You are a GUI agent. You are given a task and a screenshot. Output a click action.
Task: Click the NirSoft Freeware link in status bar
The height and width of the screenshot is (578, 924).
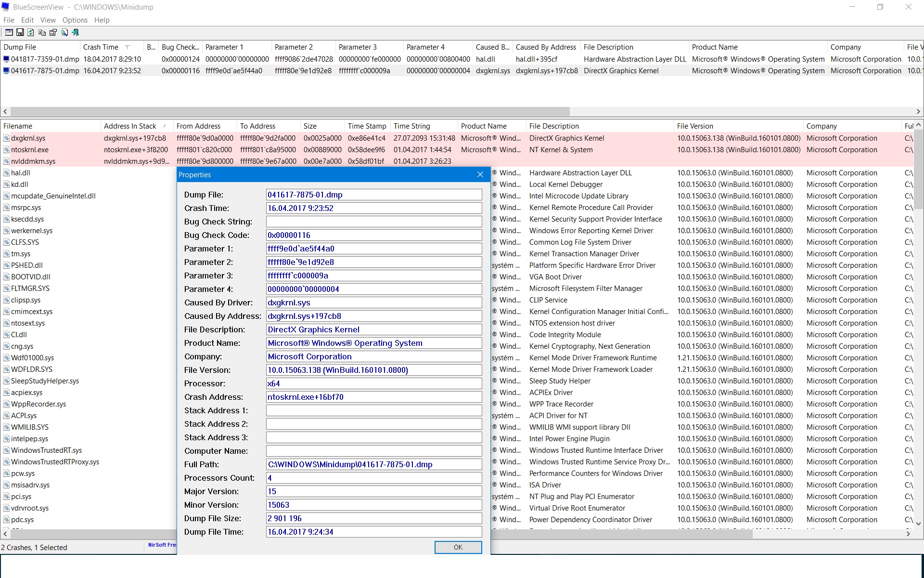click(162, 545)
